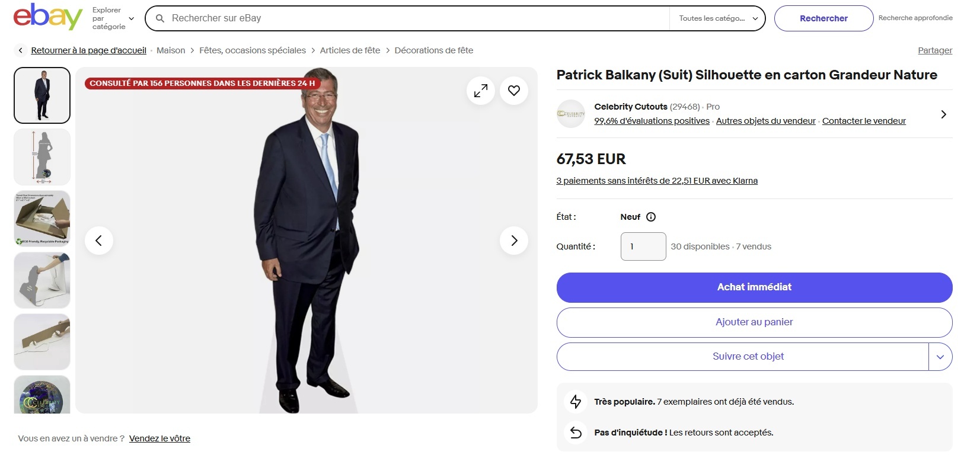Open the fullscreen image expand icon
The width and height of the screenshot is (980, 458).
(x=481, y=91)
